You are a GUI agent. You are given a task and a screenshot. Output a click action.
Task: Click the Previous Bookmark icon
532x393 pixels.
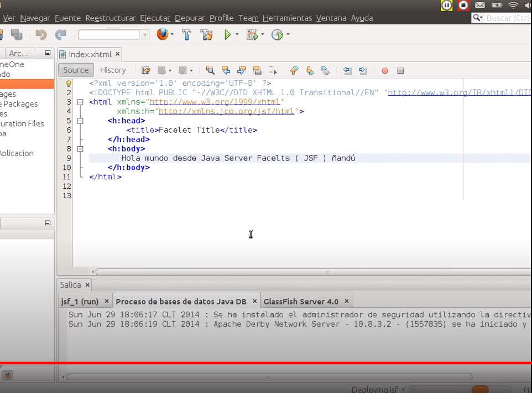(294, 70)
